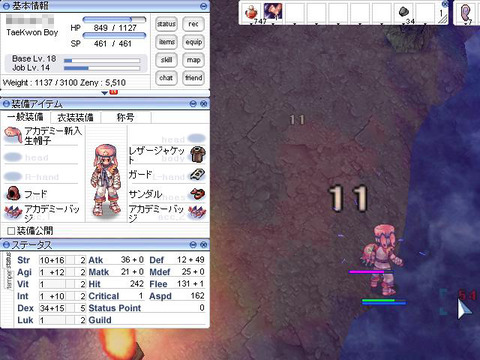The width and height of the screenshot is (480, 360).
Task: Click the right アカデミーバッジ accessory icon
Action: coord(197,212)
